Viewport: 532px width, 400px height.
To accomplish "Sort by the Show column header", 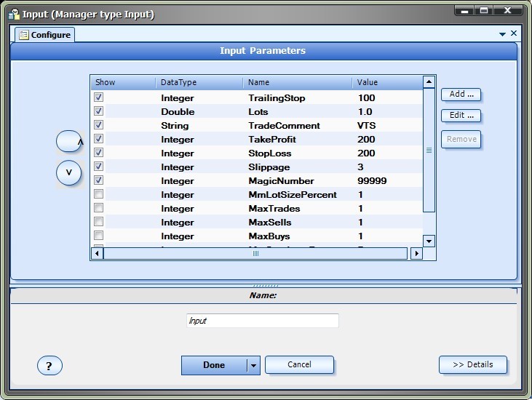I will click(x=123, y=82).
